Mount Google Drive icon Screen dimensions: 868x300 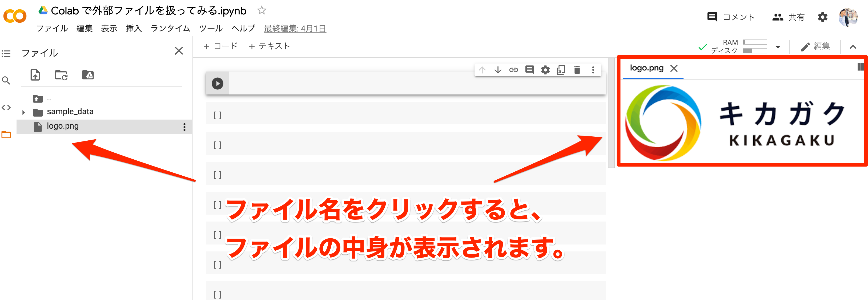[88, 74]
